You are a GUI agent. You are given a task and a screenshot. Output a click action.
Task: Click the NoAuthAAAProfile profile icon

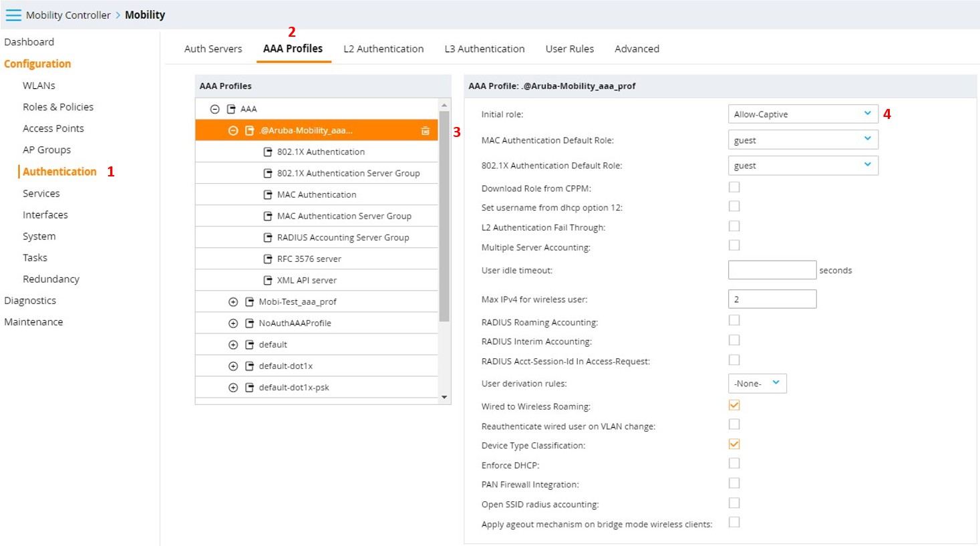250,323
